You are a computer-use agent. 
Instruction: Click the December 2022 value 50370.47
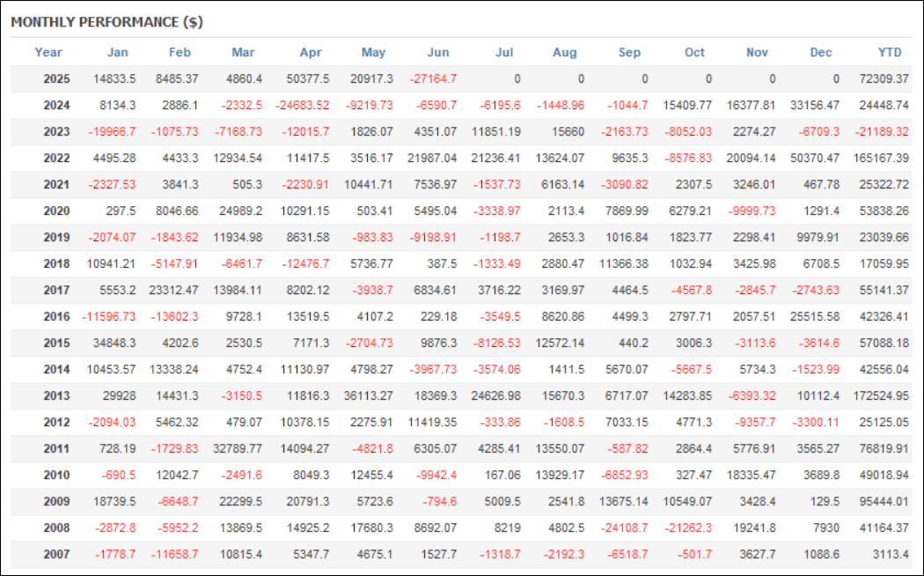[815, 158]
